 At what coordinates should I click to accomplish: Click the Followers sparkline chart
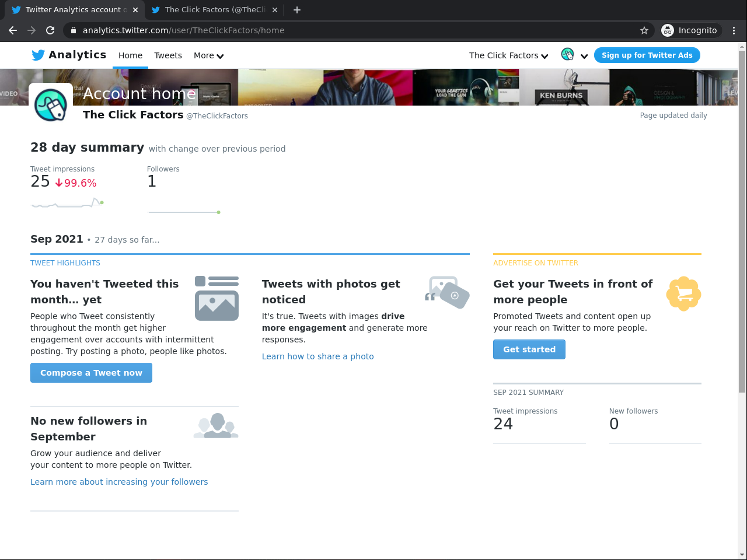click(x=184, y=212)
